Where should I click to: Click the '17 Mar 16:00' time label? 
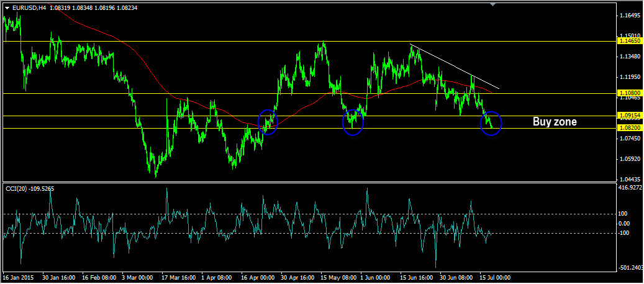179,277
